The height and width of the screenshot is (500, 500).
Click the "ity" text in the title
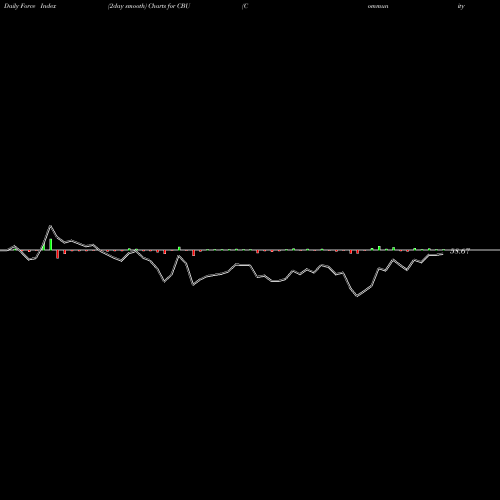461,6
